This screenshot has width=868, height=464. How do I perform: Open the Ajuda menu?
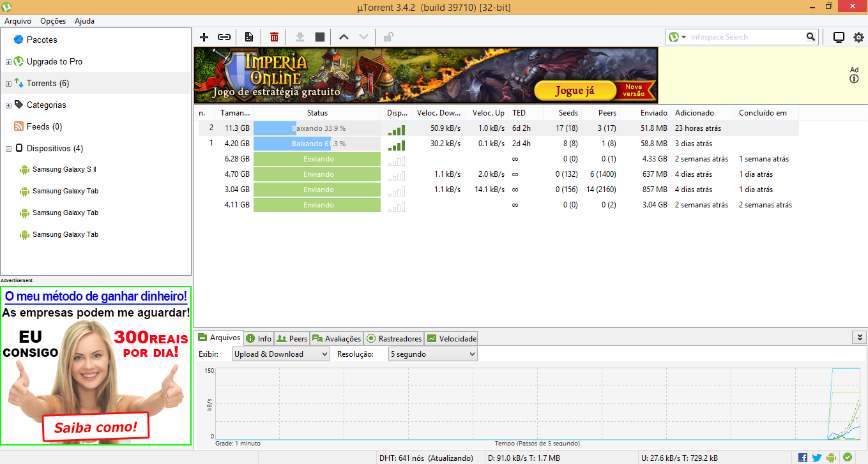84,21
